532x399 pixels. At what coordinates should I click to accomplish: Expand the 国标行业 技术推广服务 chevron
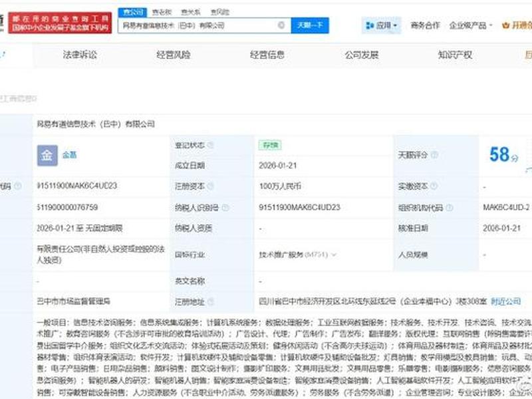[334, 255]
